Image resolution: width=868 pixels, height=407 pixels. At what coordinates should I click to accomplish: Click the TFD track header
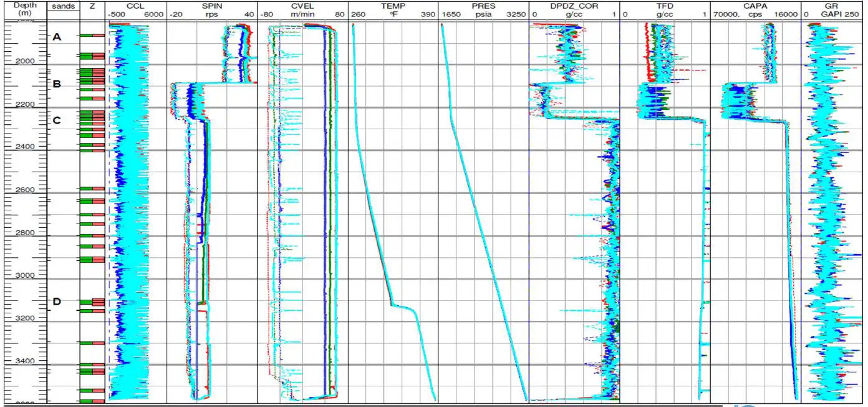(665, 6)
